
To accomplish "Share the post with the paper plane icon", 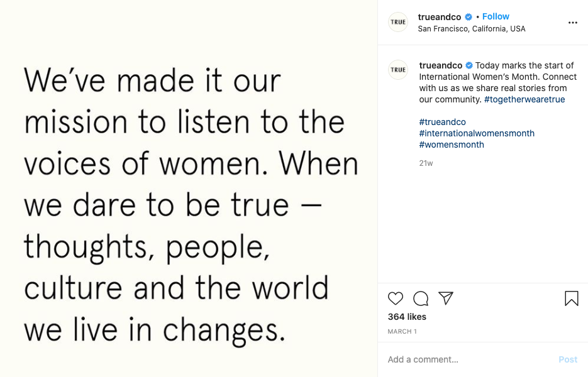I will click(x=446, y=298).
